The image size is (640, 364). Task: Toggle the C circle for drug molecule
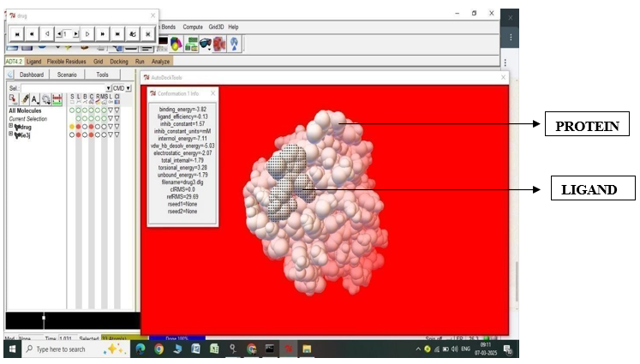(x=93, y=126)
